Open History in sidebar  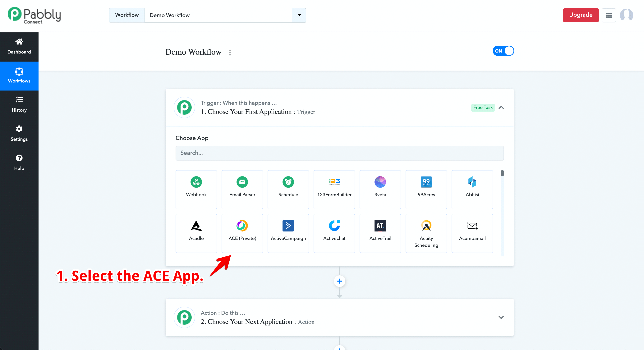pyautogui.click(x=19, y=105)
